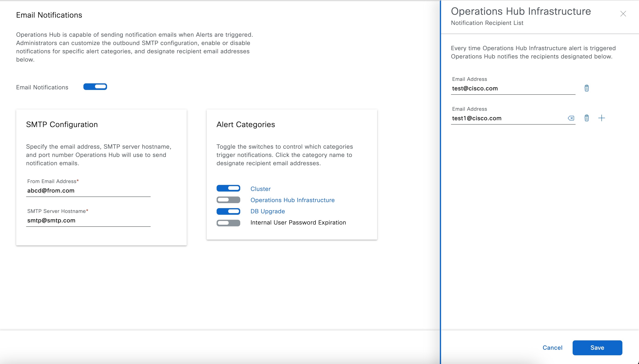The width and height of the screenshot is (639, 364).
Task: Enable the Internal User Password Expiration toggle
Action: (x=228, y=223)
